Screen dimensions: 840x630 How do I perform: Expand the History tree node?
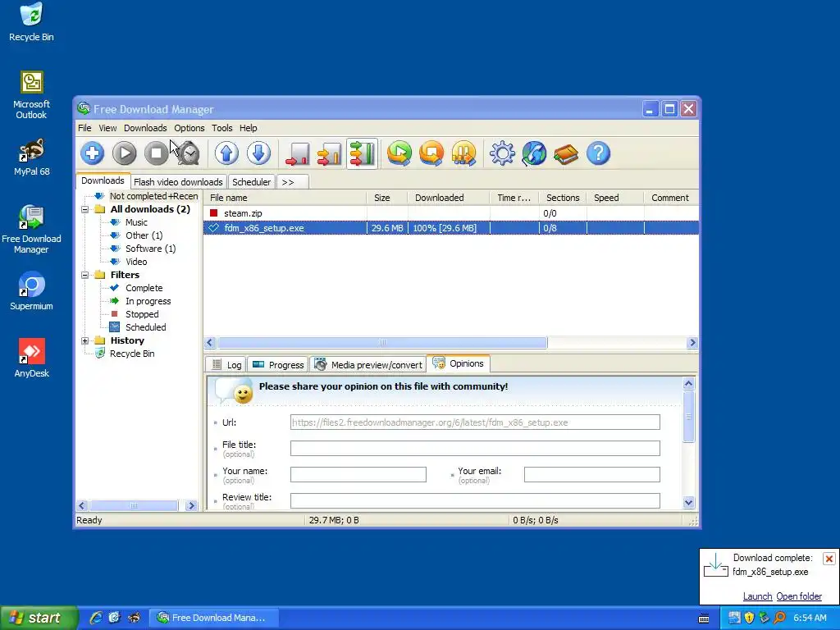pos(84,340)
